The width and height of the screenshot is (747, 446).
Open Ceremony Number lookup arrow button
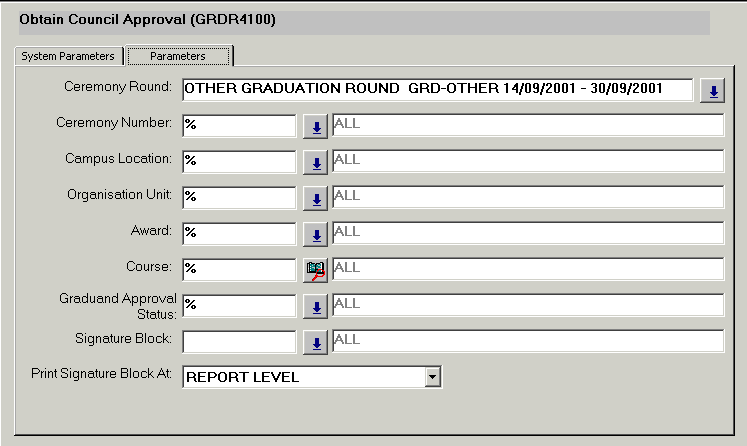pos(315,126)
